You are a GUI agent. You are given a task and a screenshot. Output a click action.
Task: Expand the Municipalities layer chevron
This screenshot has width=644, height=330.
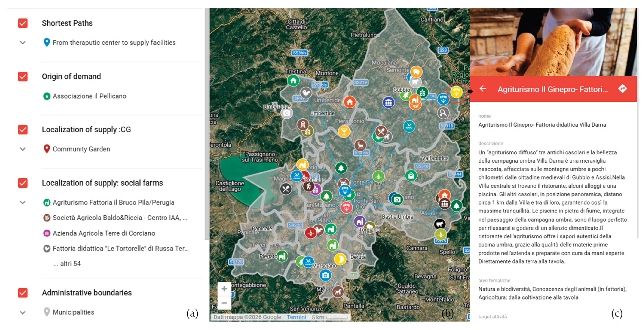[x=23, y=312]
